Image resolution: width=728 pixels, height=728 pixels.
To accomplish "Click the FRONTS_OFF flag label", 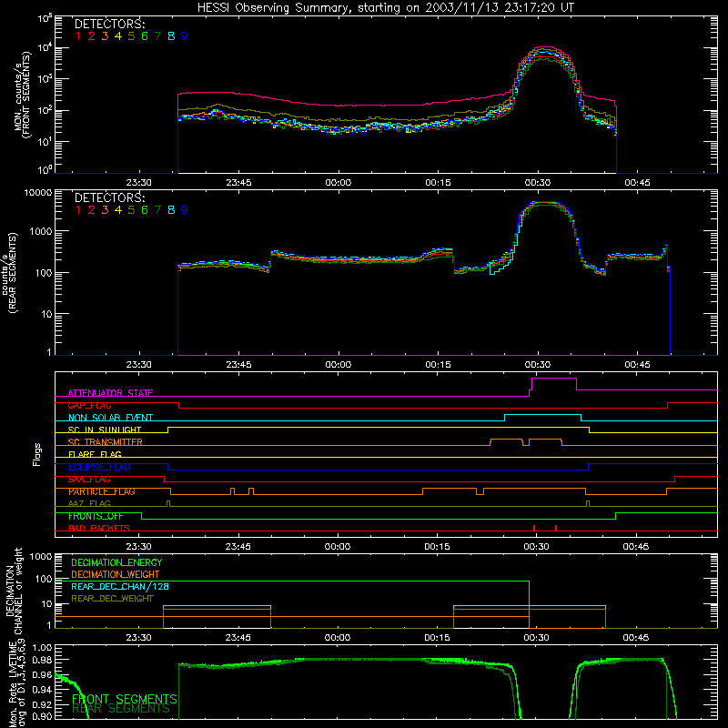I will tap(96, 516).
